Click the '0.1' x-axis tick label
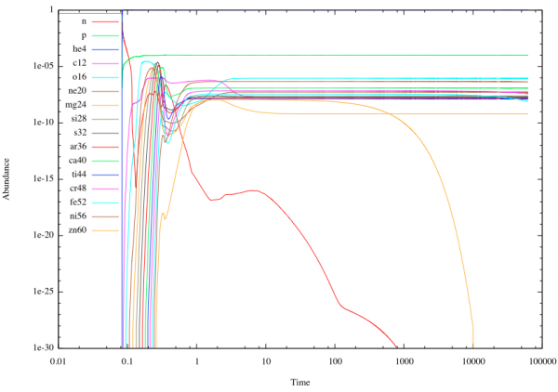Image resolution: width=558 pixels, height=392 pixels. 127,361
